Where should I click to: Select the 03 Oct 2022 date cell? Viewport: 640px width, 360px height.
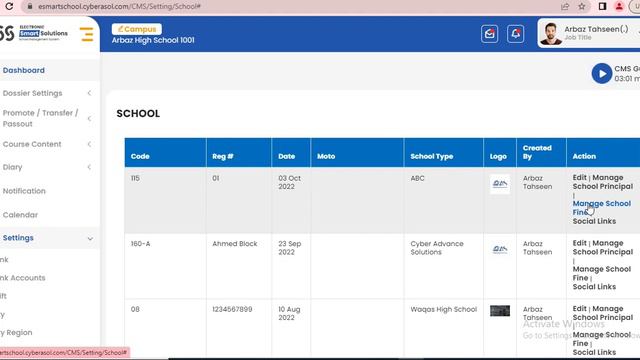(x=289, y=182)
